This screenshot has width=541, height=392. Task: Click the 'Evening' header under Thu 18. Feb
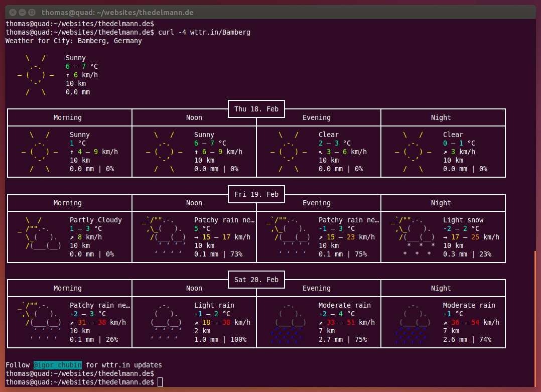(x=317, y=117)
